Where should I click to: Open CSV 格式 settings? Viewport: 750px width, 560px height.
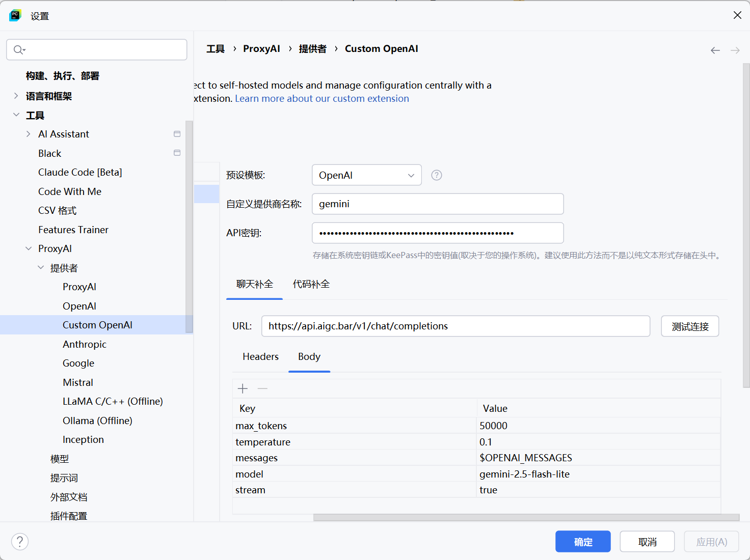(x=57, y=210)
